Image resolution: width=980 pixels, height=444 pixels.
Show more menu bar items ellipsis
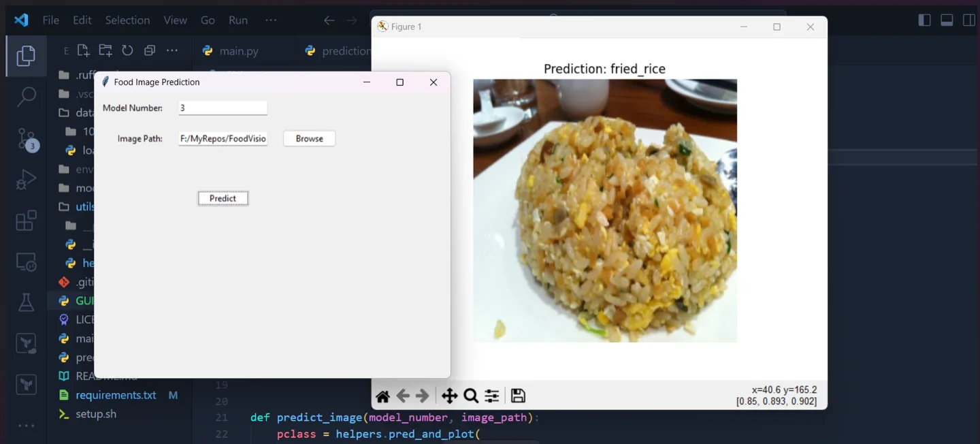[x=271, y=20]
